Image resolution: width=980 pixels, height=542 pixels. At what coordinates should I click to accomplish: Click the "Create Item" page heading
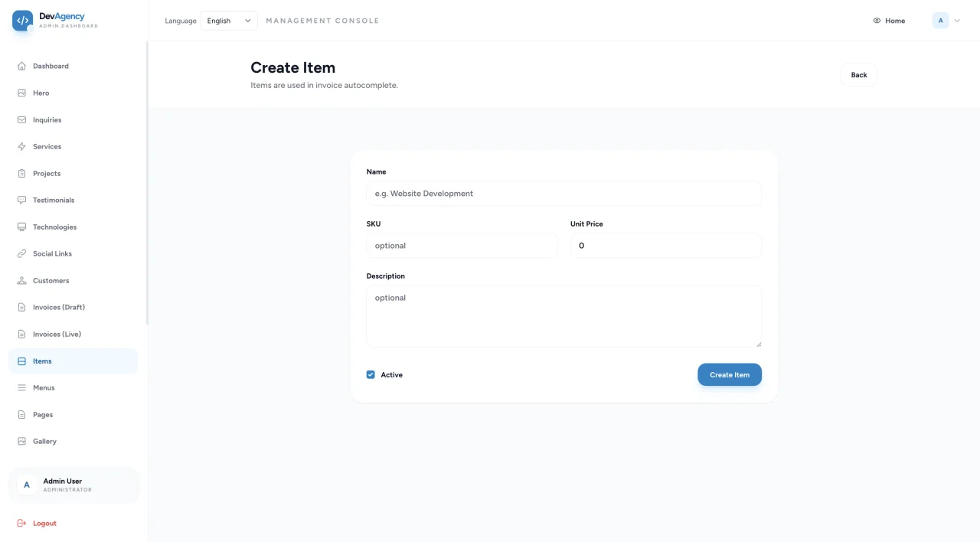[x=293, y=67]
